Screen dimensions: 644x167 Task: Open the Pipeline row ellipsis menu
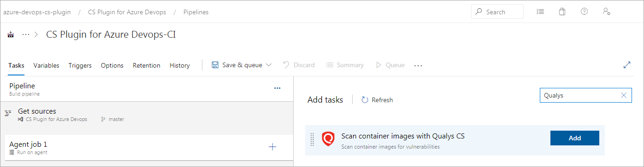[x=277, y=88]
